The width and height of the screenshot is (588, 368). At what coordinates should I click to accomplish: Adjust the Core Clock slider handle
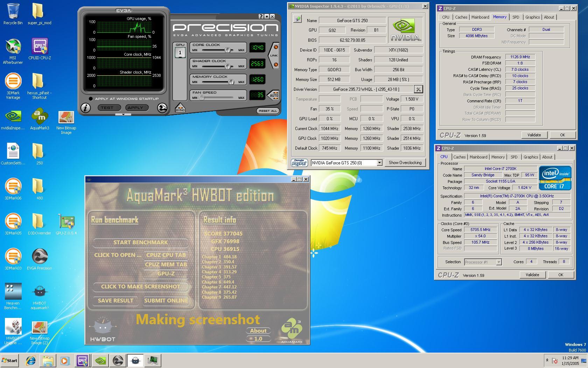click(228, 50)
